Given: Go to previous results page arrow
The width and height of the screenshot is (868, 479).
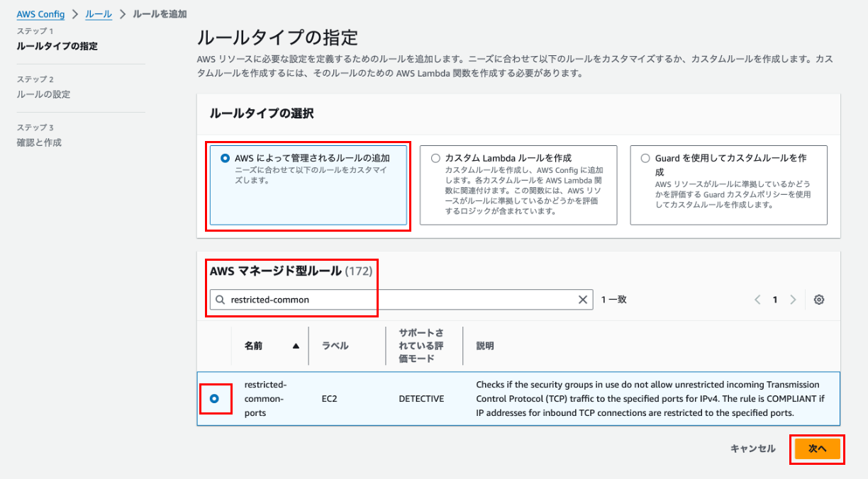Looking at the screenshot, I should [757, 300].
